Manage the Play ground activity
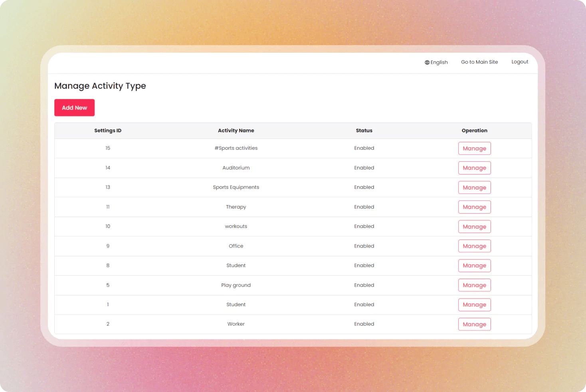This screenshot has width=586, height=392. pos(475,285)
